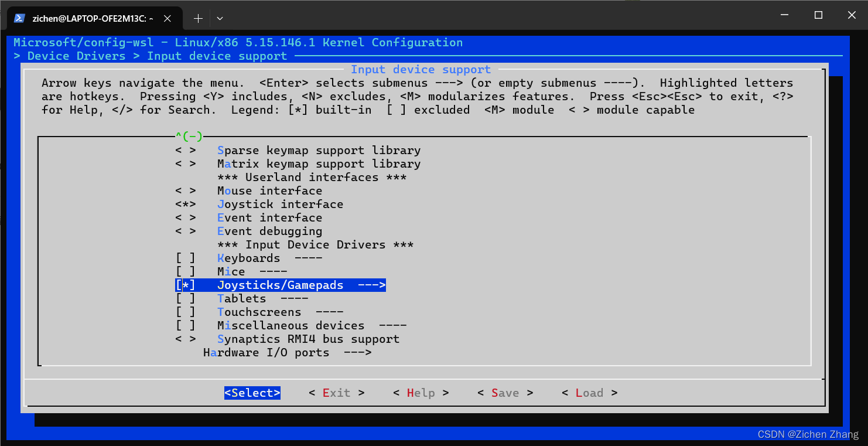Toggle Event debugging tristate box
This screenshot has height=446, width=868.
click(x=186, y=231)
